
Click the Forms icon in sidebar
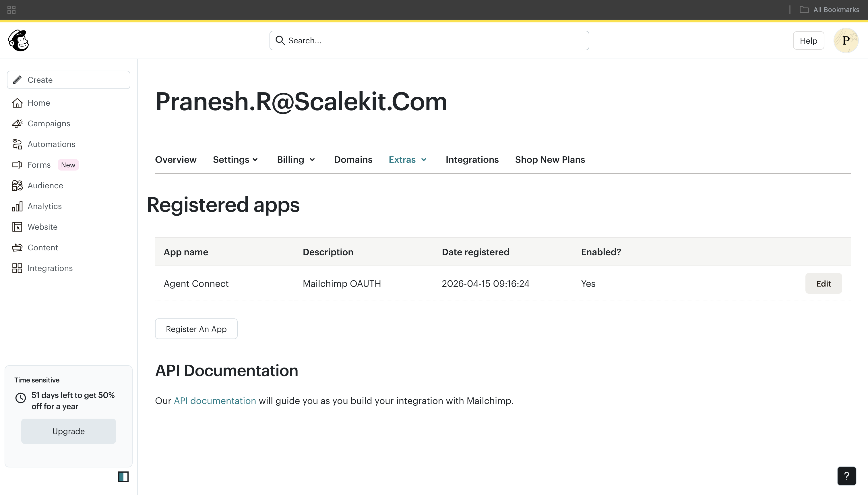coord(17,165)
